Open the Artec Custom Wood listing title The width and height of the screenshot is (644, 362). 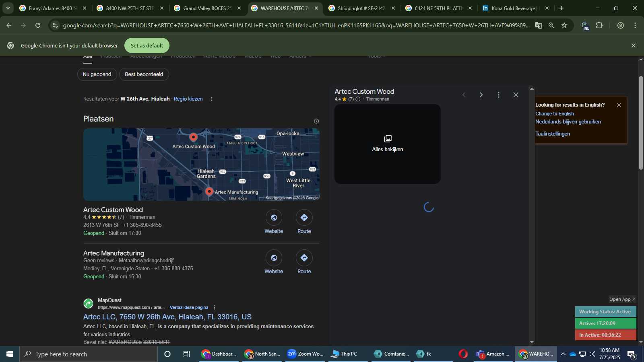(x=113, y=210)
